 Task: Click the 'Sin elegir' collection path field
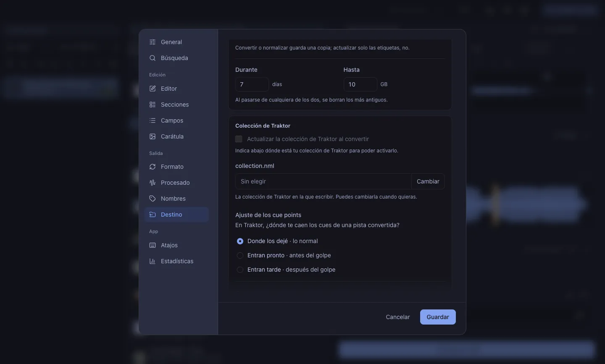(x=323, y=181)
